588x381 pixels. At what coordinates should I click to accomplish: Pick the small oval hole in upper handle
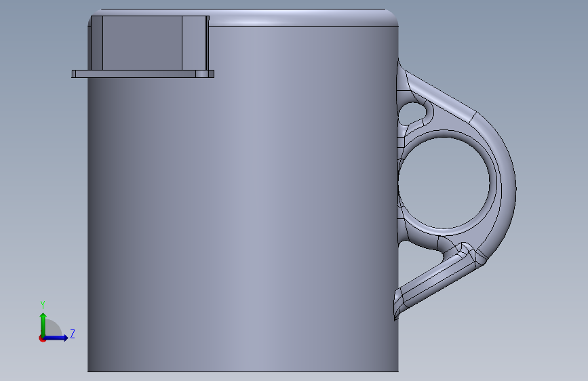click(x=412, y=113)
